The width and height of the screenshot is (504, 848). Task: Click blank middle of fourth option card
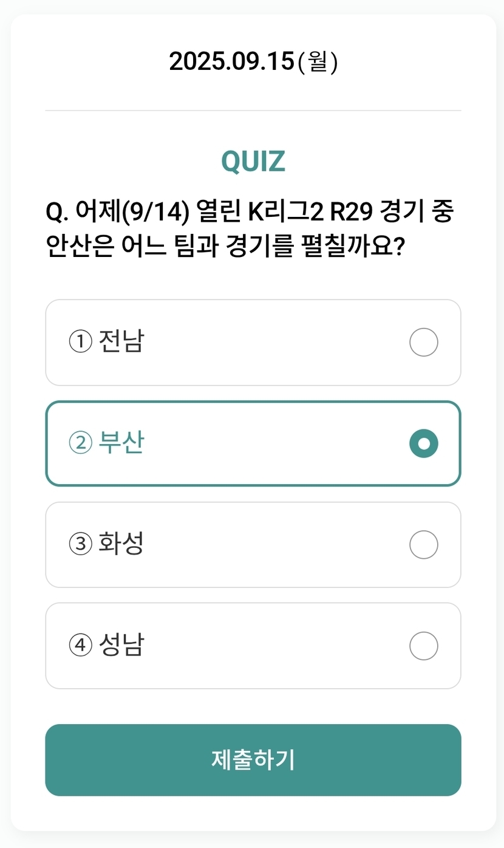click(273, 646)
